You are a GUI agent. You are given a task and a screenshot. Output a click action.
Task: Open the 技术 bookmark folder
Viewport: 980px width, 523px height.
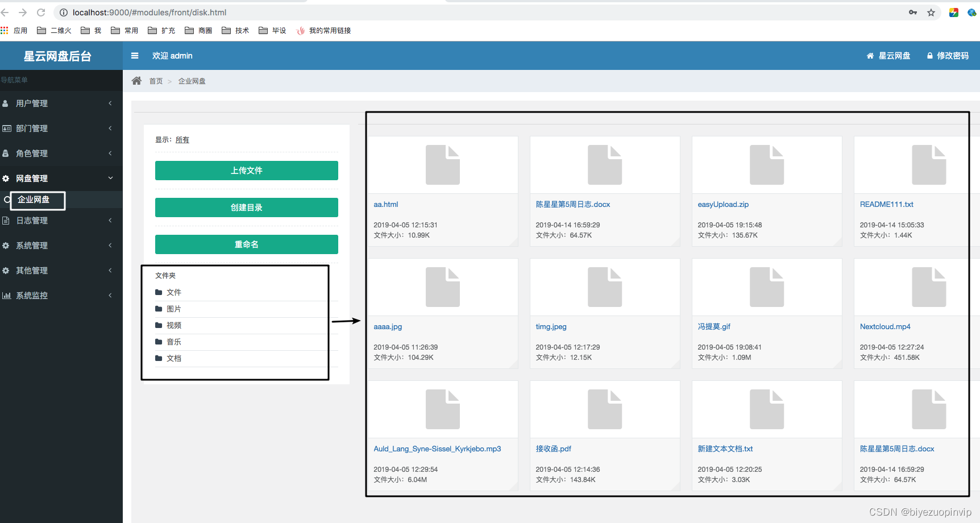(x=235, y=31)
